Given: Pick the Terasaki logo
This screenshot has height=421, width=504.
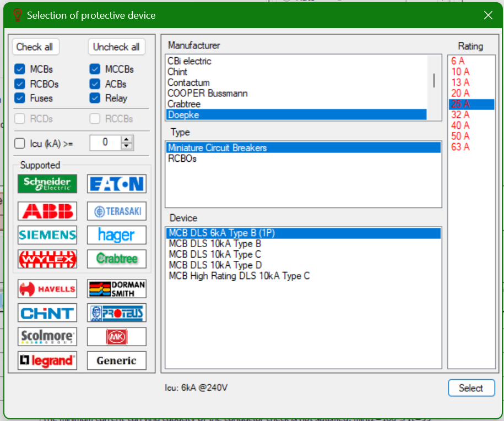Looking at the screenshot, I should (x=117, y=211).
